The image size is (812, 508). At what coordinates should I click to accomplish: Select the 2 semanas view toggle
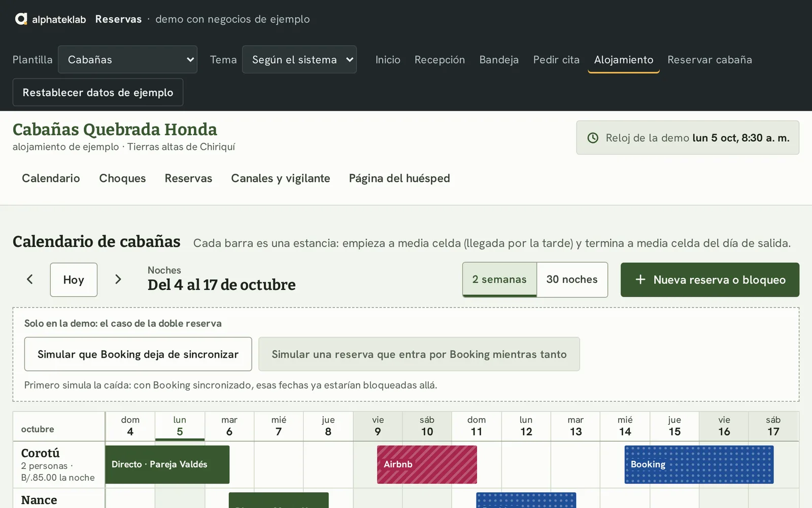tap(499, 279)
